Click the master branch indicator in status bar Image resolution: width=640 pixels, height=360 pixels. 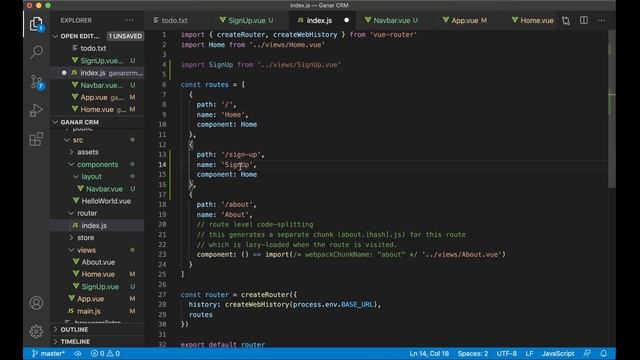point(48,353)
